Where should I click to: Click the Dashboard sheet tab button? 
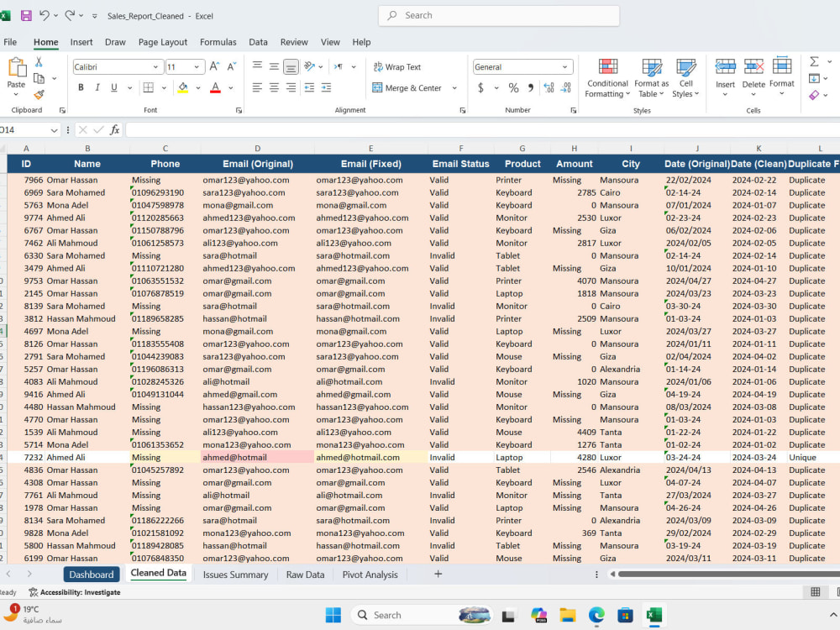(x=91, y=575)
